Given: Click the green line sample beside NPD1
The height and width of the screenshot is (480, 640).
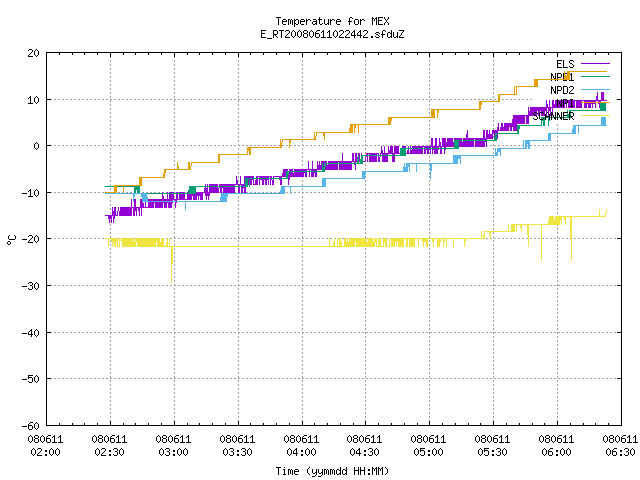Looking at the screenshot, I should coord(595,76).
